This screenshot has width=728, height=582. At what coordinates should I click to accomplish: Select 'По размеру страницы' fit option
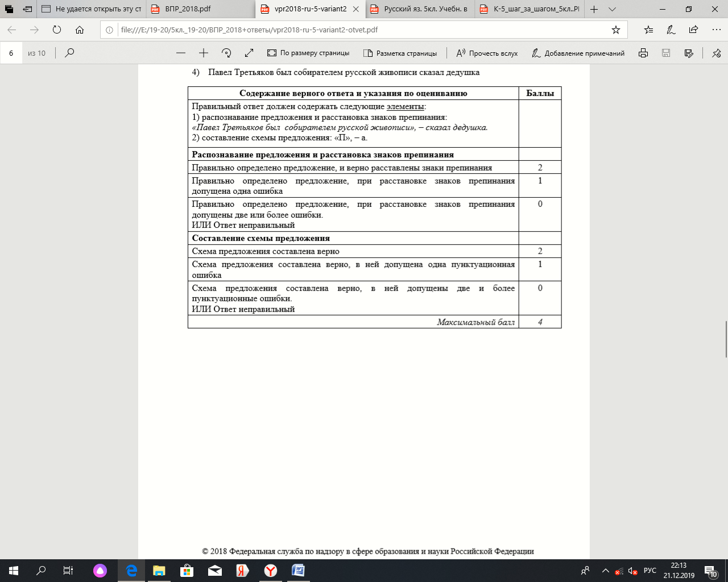click(308, 53)
